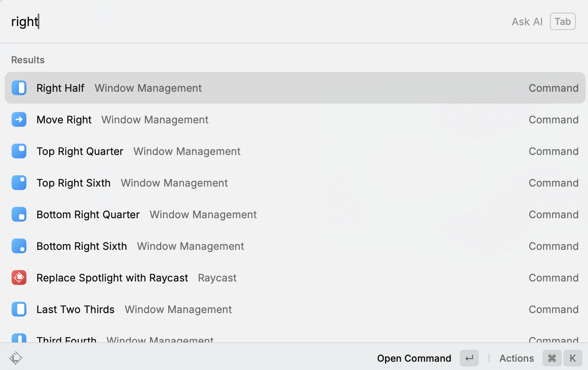The image size is (588, 370).
Task: Choose Bottom Right Sixth result
Action: click(x=82, y=246)
